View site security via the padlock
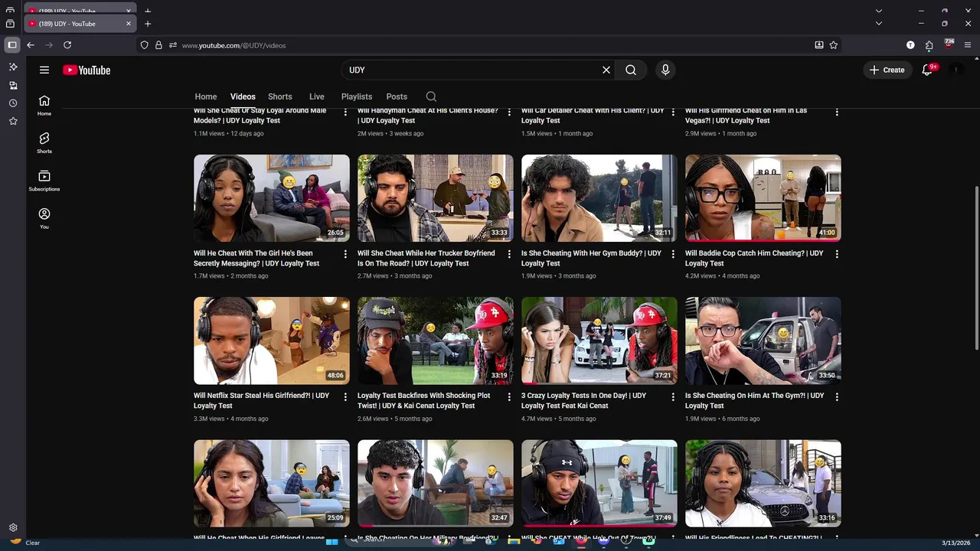The width and height of the screenshot is (980, 551). tap(158, 45)
